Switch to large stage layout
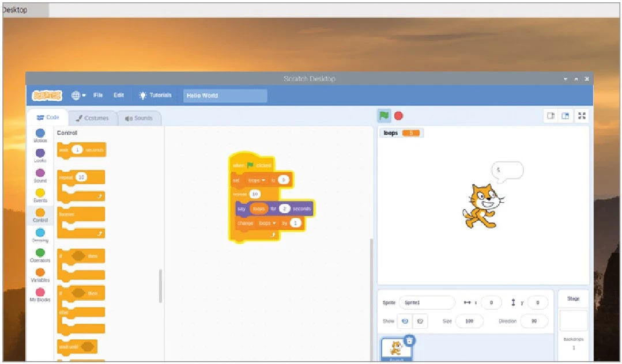 [x=566, y=116]
